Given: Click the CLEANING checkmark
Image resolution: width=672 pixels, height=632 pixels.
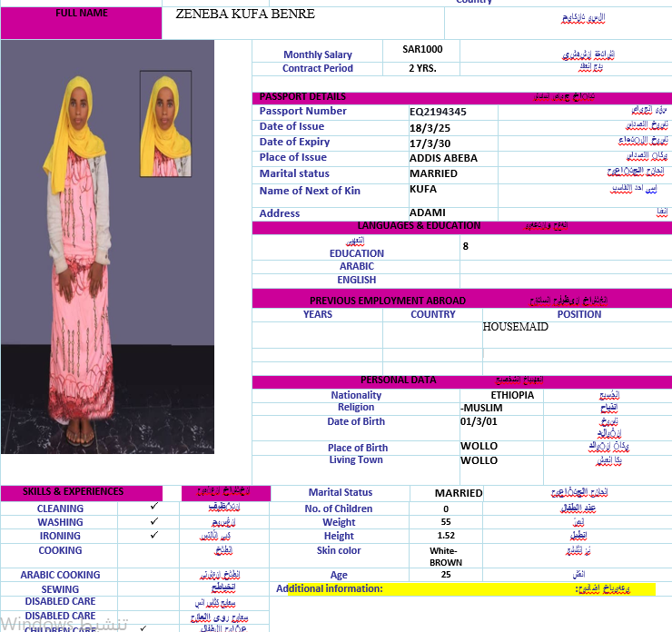Looking at the screenshot, I should pos(154,506).
